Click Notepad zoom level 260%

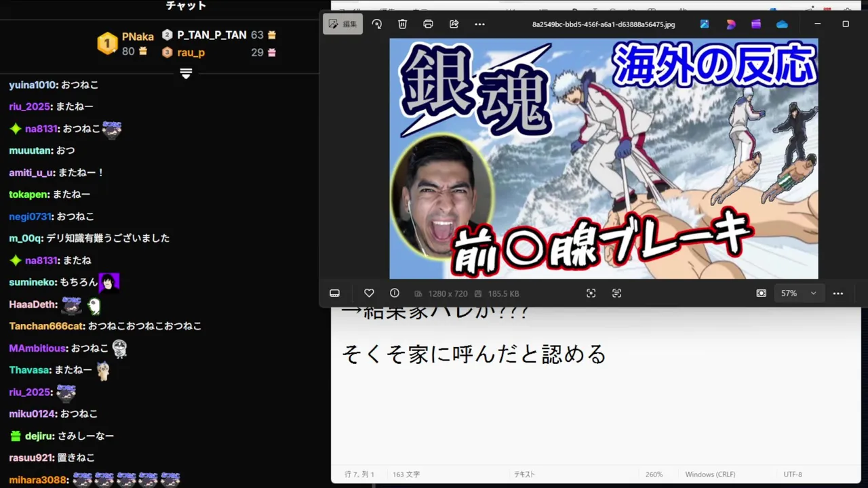[654, 474]
